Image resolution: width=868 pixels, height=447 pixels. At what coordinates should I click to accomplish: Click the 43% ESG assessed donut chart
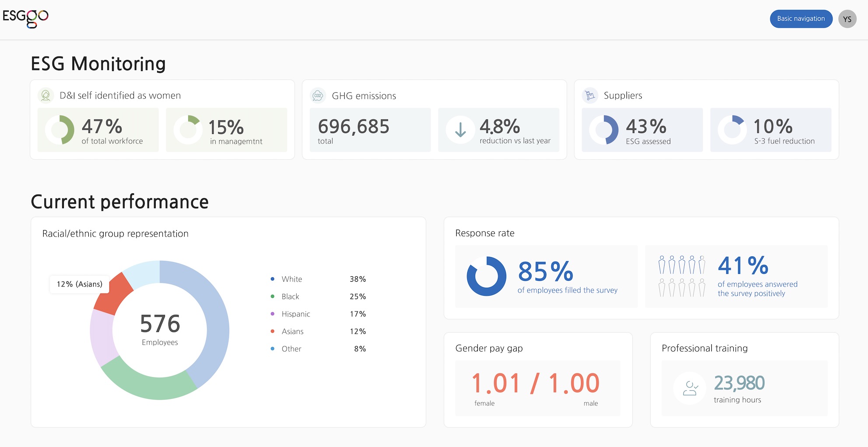[x=604, y=130]
